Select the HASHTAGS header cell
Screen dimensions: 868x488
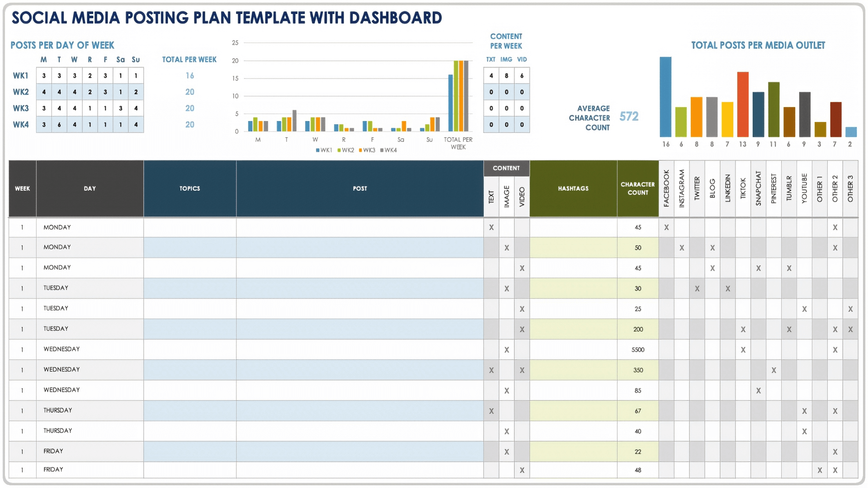[x=573, y=188]
